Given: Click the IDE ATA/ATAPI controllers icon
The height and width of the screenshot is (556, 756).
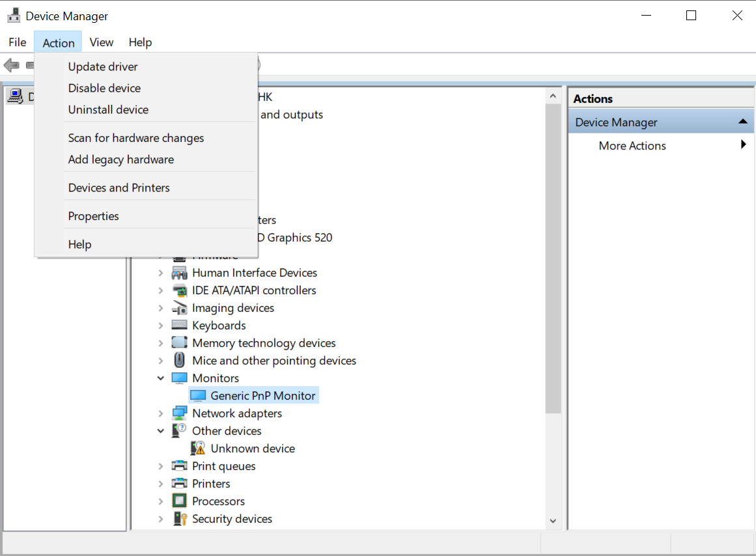Looking at the screenshot, I should click(x=178, y=290).
